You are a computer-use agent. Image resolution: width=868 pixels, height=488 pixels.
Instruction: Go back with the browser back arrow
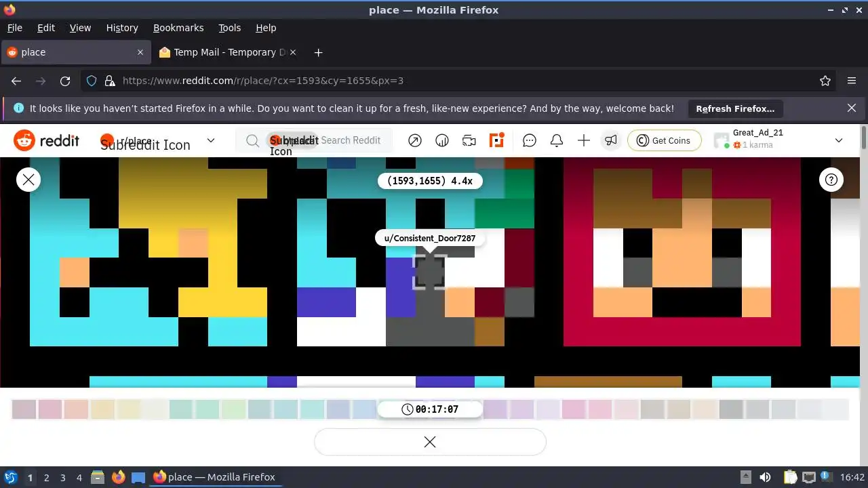pos(16,81)
